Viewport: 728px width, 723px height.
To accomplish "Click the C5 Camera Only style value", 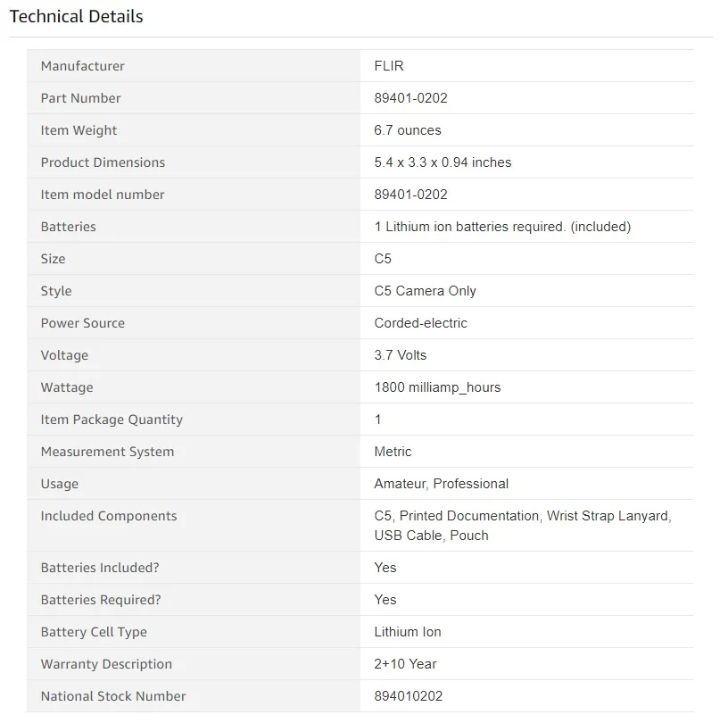I will [x=425, y=291].
